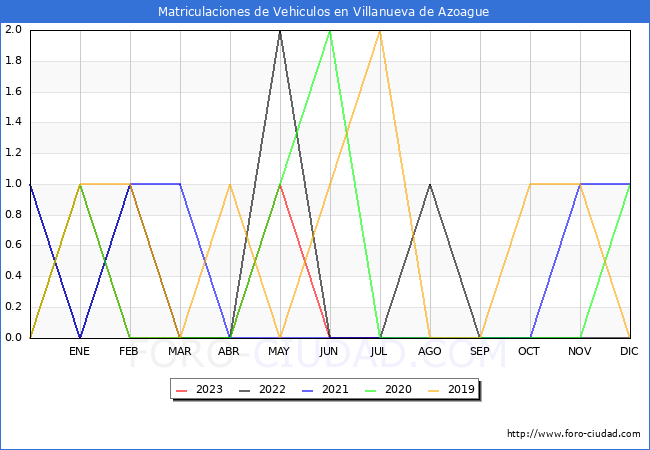Click the ABR month axis label
The height and width of the screenshot is (450, 650).
[x=229, y=351]
